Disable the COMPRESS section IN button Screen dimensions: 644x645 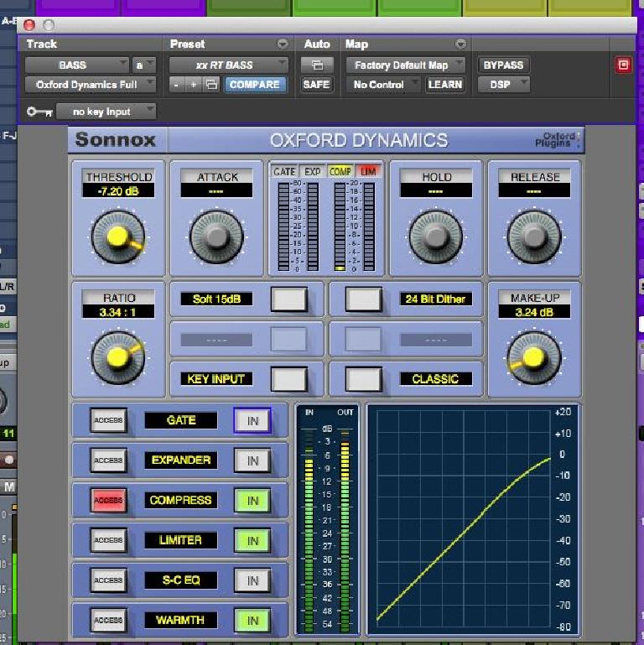[x=252, y=500]
